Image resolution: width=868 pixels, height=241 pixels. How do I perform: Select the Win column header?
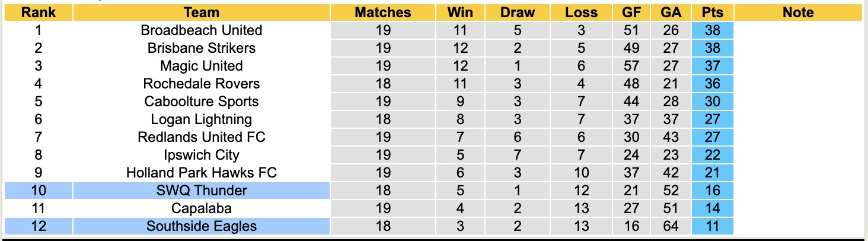[x=461, y=12]
